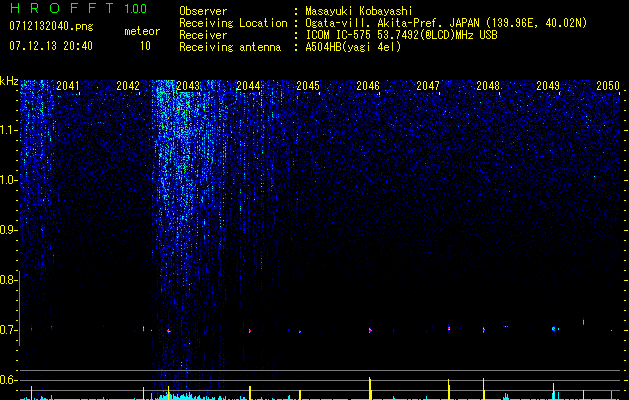
Task: Click the kHz axis unit label
Action: coord(9,81)
